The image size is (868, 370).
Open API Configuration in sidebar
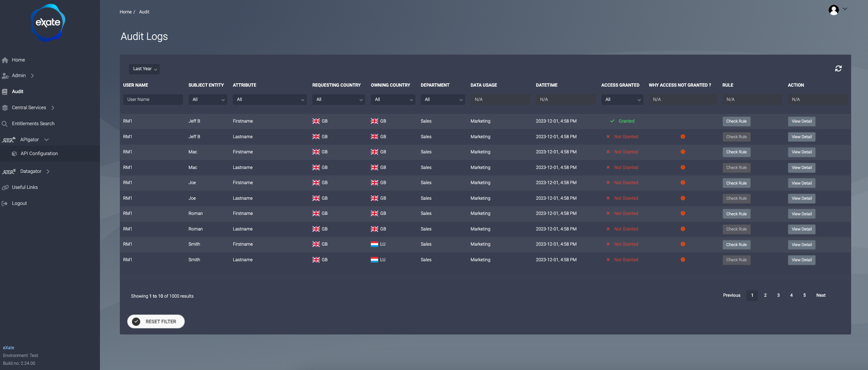[39, 153]
